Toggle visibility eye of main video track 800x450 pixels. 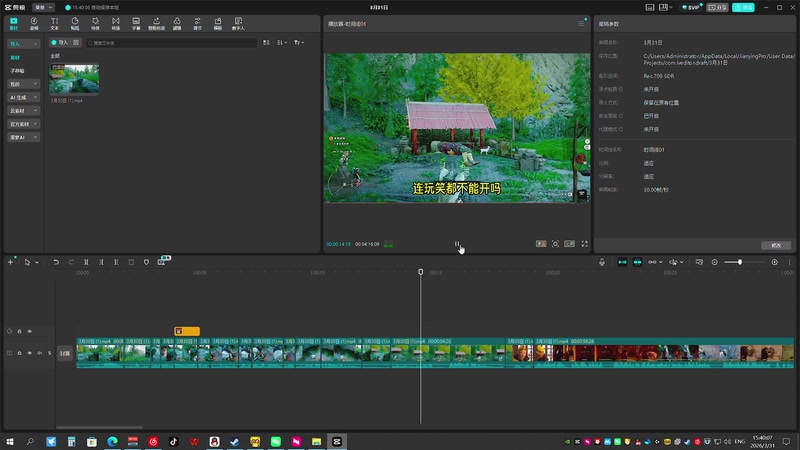tap(29, 353)
